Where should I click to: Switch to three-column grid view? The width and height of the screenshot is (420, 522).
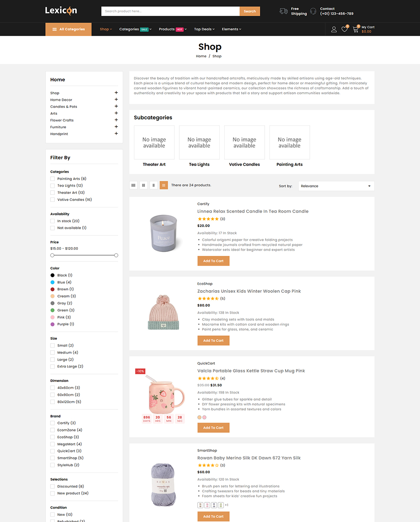tap(144, 185)
